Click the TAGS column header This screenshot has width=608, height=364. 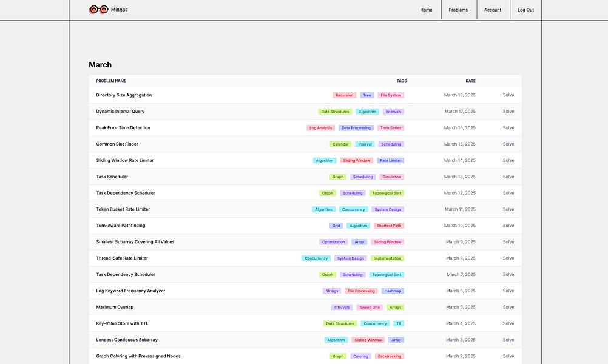(401, 81)
